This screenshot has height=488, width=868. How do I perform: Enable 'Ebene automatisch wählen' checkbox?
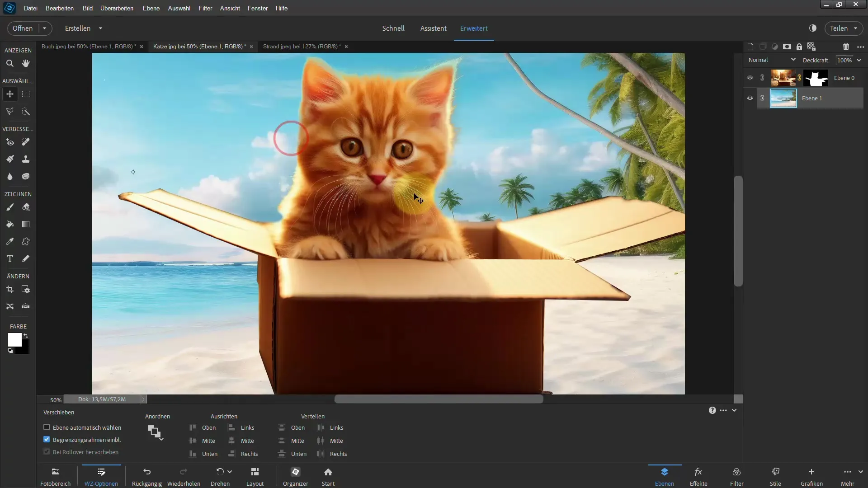tap(47, 427)
